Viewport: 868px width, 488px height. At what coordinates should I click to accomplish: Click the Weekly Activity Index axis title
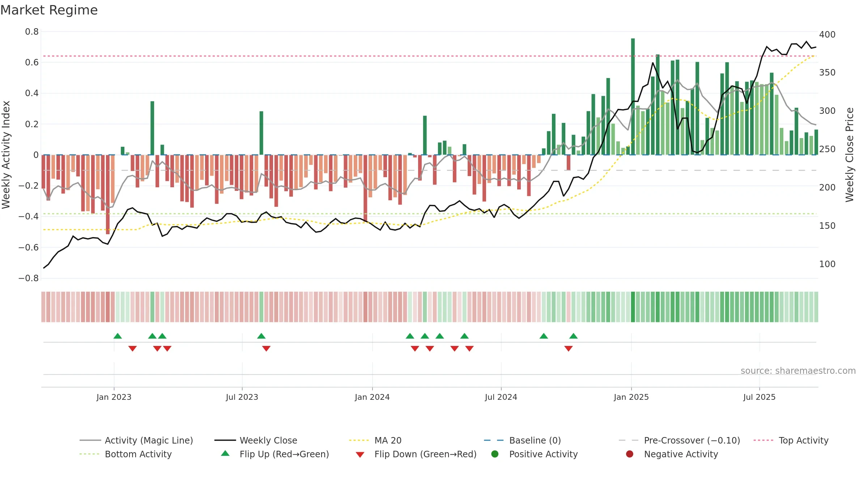pos(6,155)
